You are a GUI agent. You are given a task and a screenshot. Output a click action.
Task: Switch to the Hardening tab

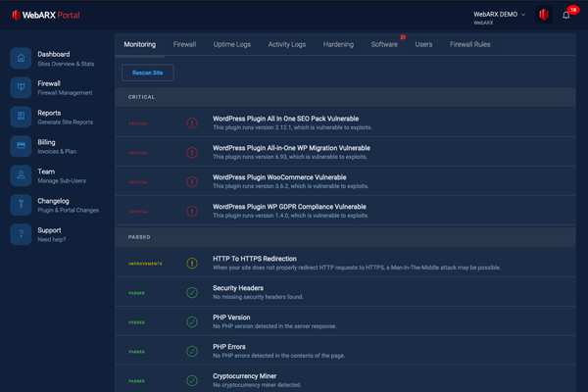pos(338,44)
